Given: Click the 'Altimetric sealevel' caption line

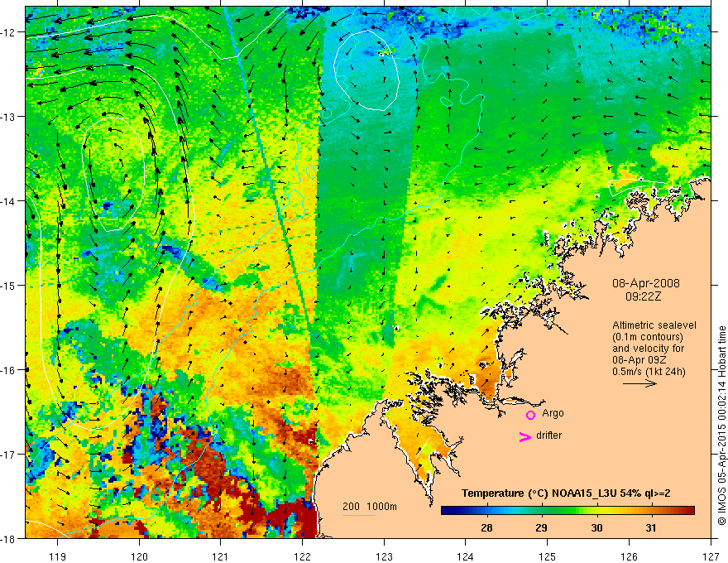Looking at the screenshot, I should coord(654,325).
